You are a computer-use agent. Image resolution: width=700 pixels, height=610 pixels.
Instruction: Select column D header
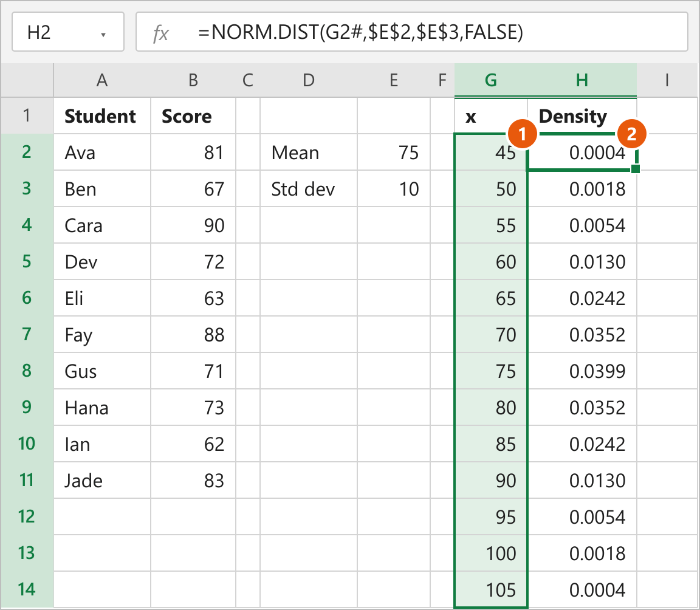309,80
